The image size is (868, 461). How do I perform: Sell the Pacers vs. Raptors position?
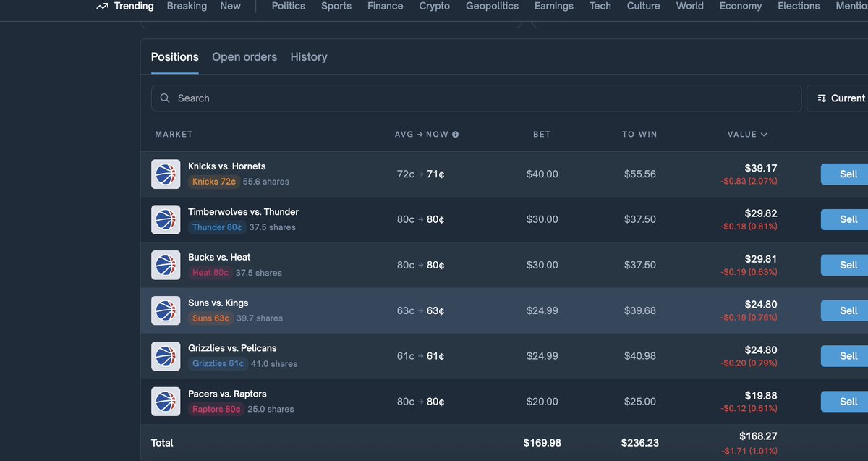pyautogui.click(x=845, y=402)
